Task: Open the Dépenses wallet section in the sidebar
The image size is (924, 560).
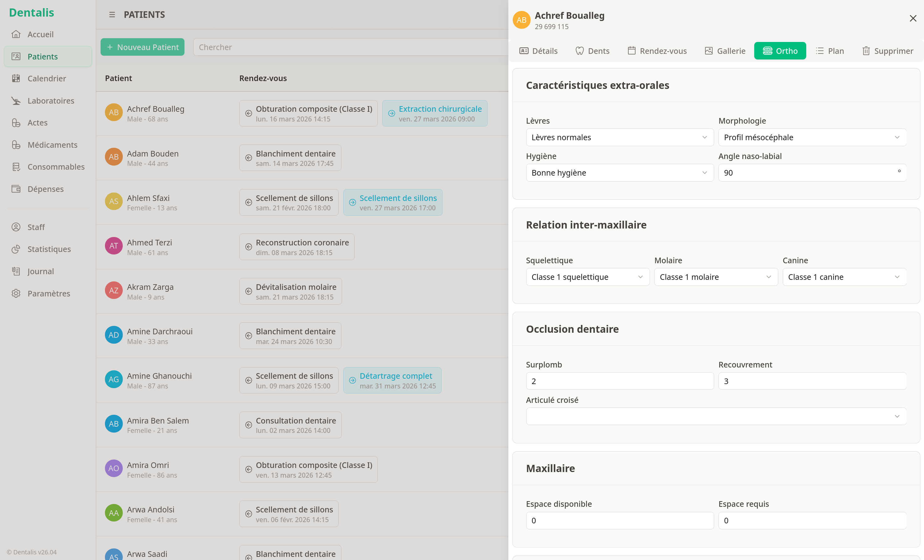Action: point(45,189)
